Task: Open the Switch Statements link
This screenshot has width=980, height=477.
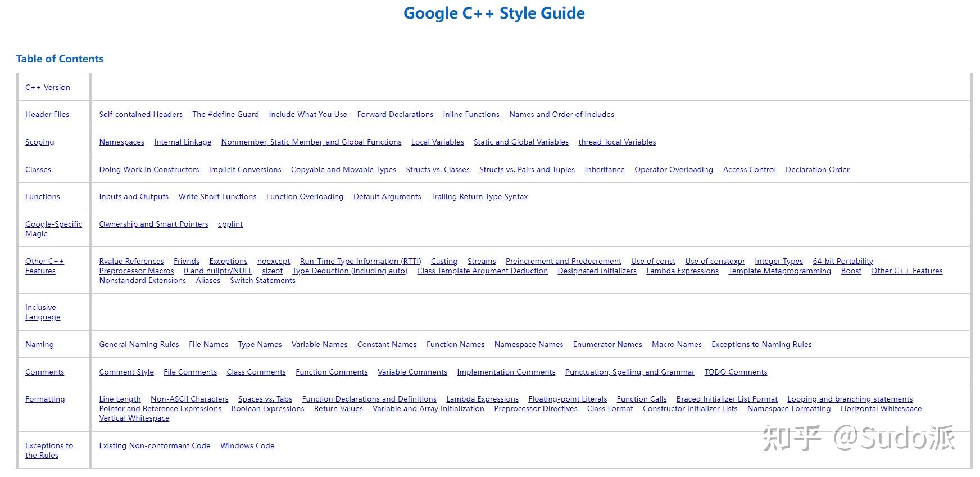Action: (x=262, y=280)
